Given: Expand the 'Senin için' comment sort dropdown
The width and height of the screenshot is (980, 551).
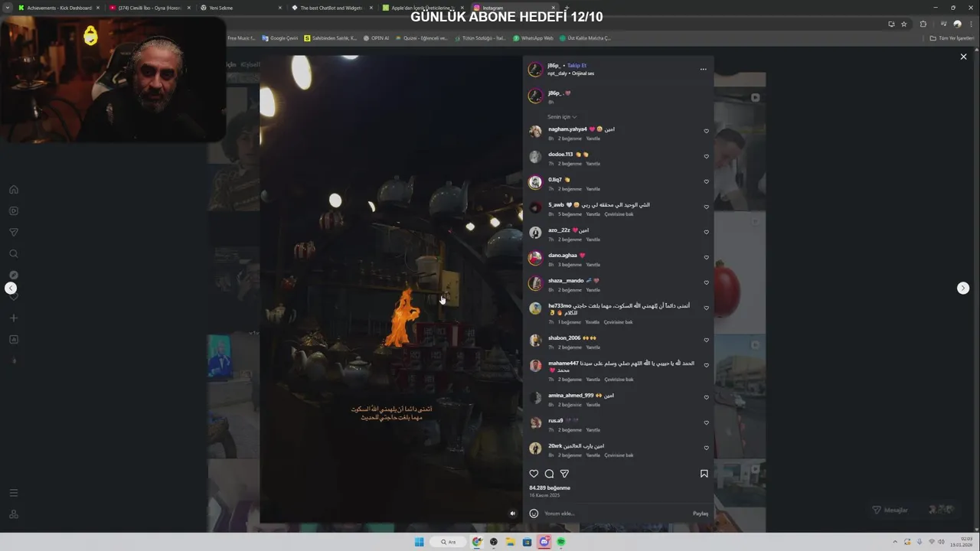Looking at the screenshot, I should point(562,117).
